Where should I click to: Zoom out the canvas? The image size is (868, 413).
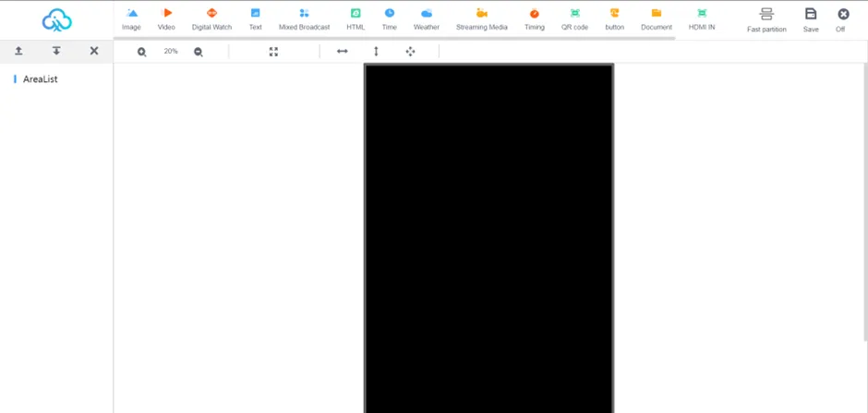coord(199,52)
